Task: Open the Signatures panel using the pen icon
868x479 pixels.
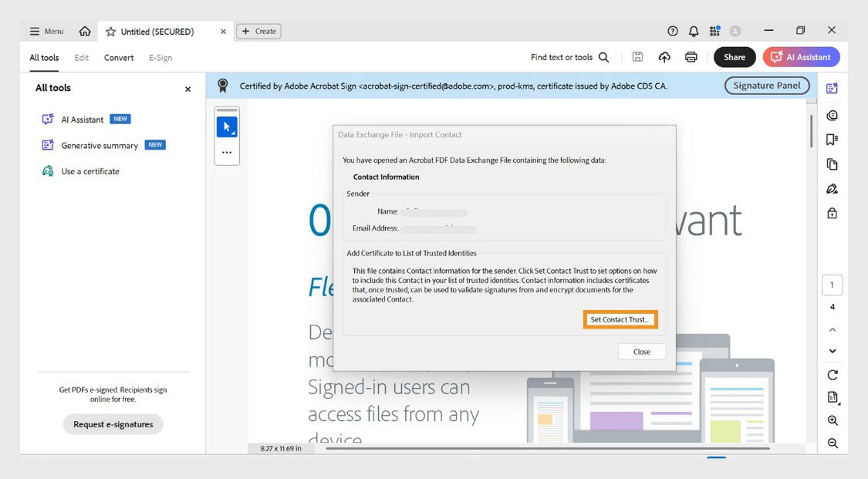Action: [832, 188]
